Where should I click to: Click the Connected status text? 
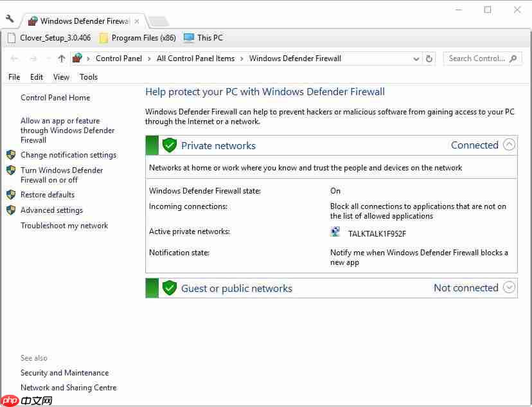474,145
